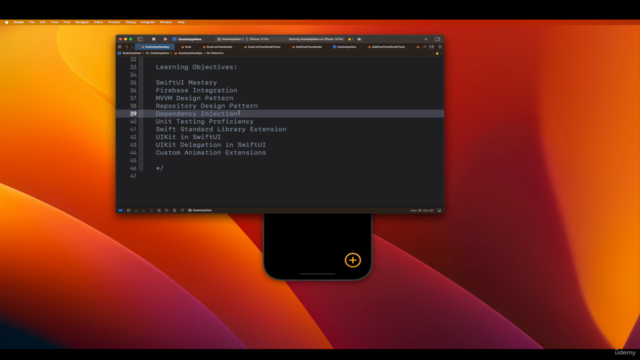Image resolution: width=640 pixels, height=360 pixels.
Task: Go back in editor history
Action: [x=127, y=47]
